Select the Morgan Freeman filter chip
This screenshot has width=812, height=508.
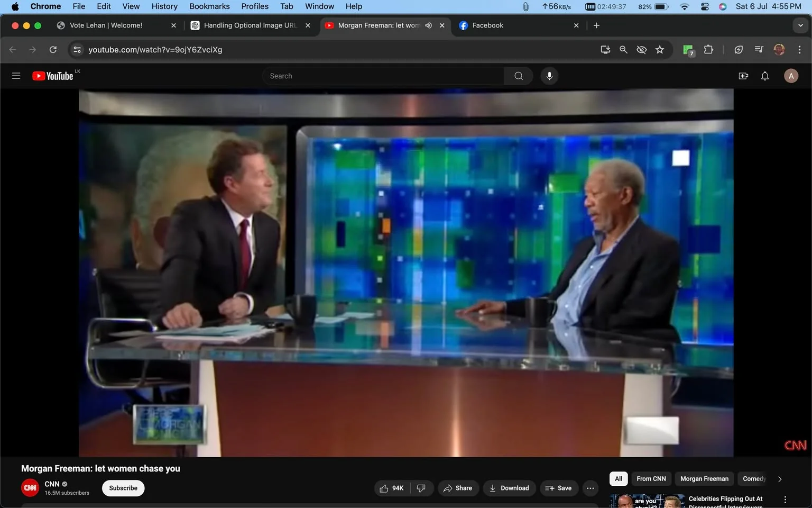pyautogui.click(x=704, y=478)
